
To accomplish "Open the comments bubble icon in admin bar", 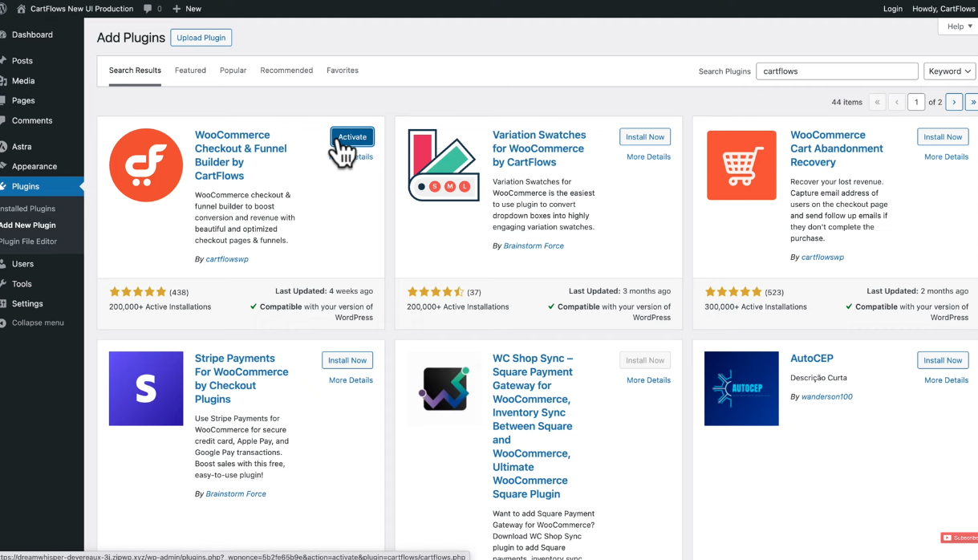I will (x=148, y=9).
